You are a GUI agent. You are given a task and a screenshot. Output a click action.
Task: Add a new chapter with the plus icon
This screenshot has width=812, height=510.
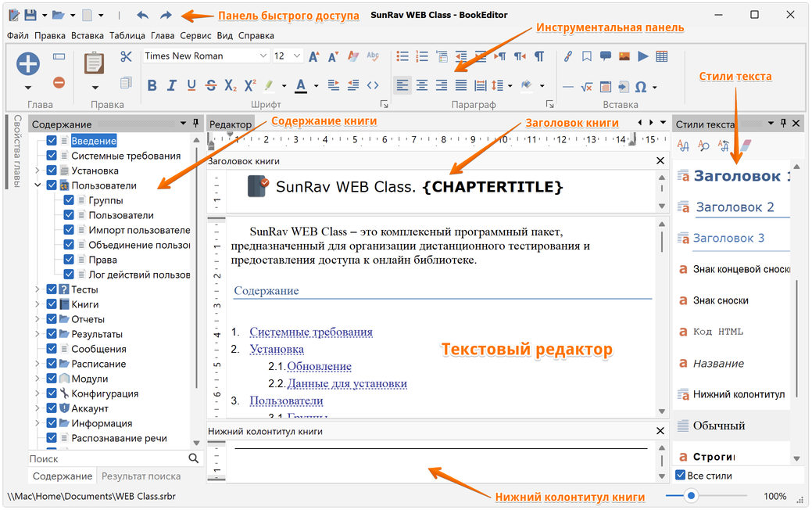tap(28, 64)
